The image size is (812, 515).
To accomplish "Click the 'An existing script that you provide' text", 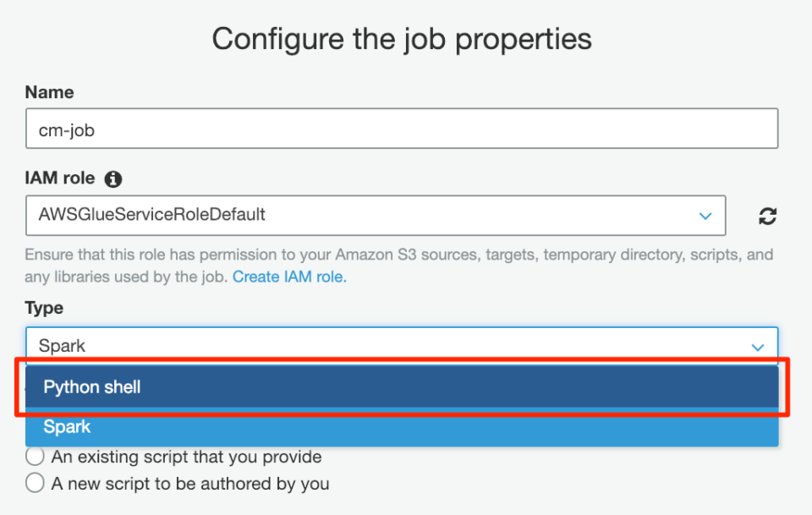I will pos(186,457).
